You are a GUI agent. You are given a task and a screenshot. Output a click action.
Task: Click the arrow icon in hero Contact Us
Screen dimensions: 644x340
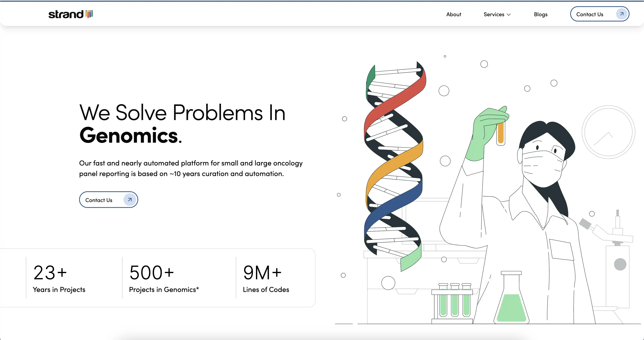point(130,200)
